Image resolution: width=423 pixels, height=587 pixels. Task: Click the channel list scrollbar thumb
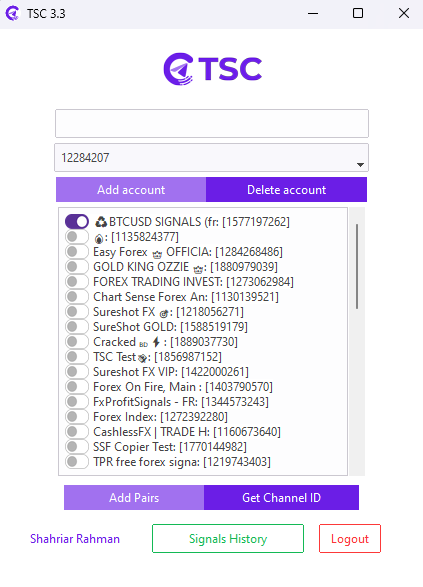coord(357,266)
